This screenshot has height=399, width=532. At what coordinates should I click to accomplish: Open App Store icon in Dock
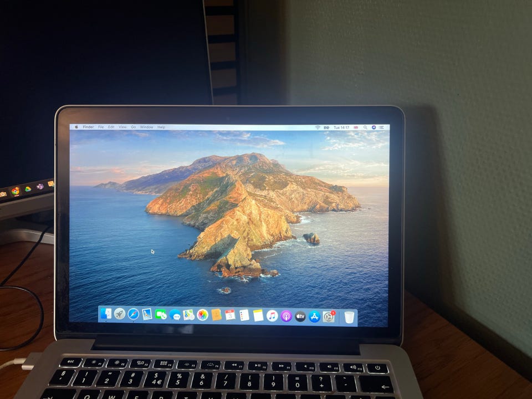point(315,317)
